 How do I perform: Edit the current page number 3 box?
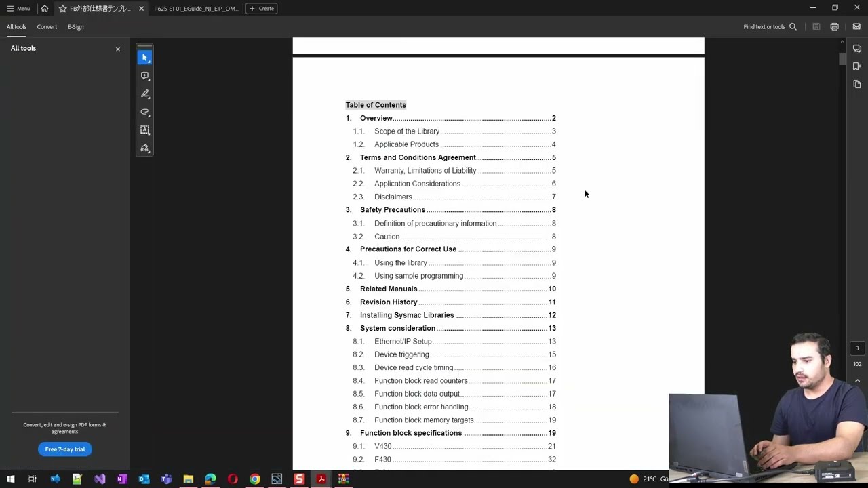[857, 348]
